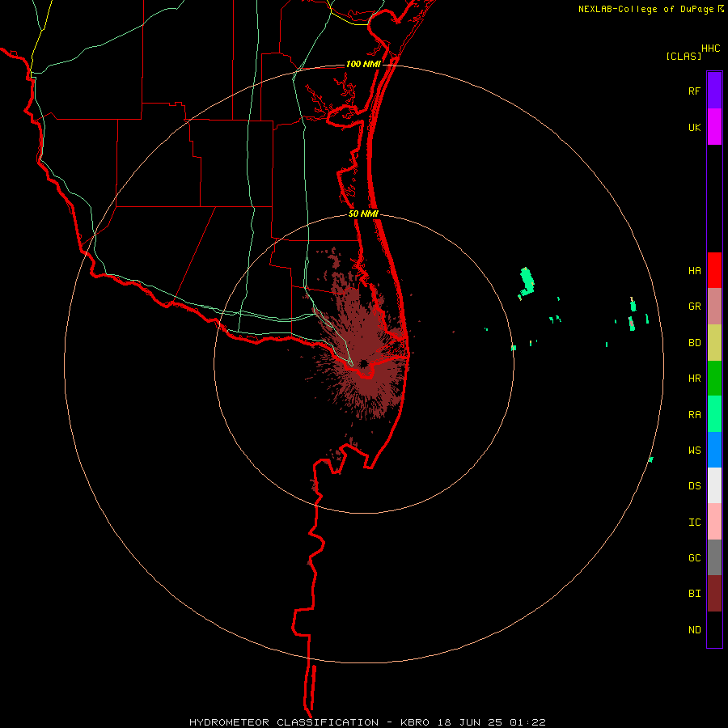Click the NEXLAB logo glyph after DuPage

pos(720,9)
